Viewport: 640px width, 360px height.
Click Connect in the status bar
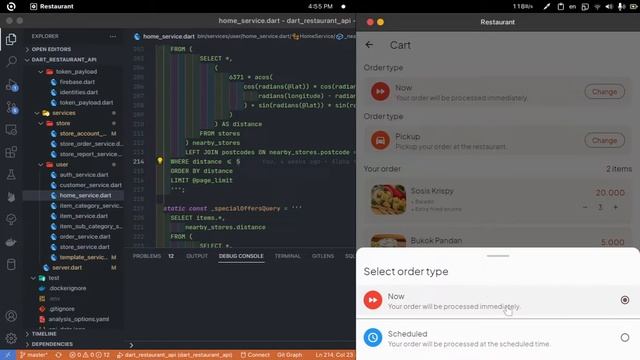pyautogui.click(x=255, y=355)
